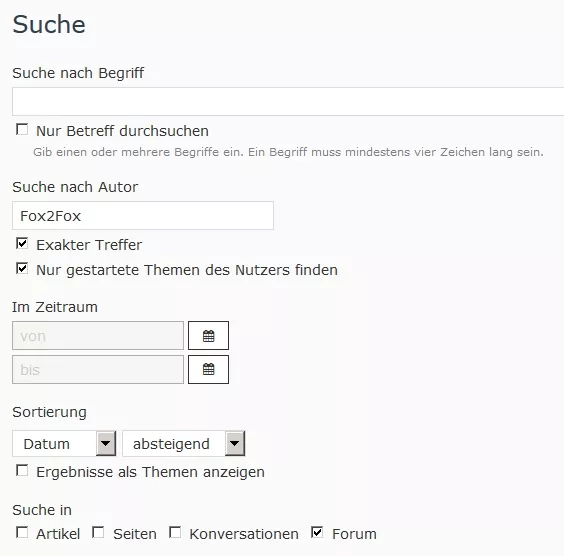Click the 'Forum' label text

coord(354,534)
